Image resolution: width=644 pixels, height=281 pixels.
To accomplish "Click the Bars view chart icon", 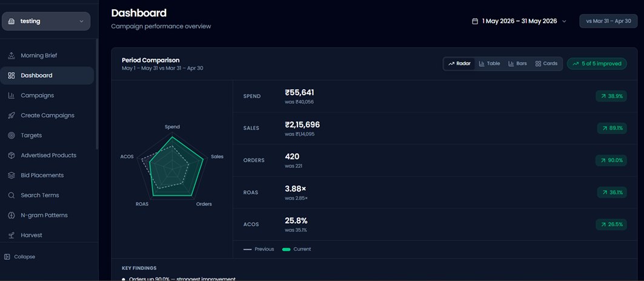I will (x=511, y=64).
